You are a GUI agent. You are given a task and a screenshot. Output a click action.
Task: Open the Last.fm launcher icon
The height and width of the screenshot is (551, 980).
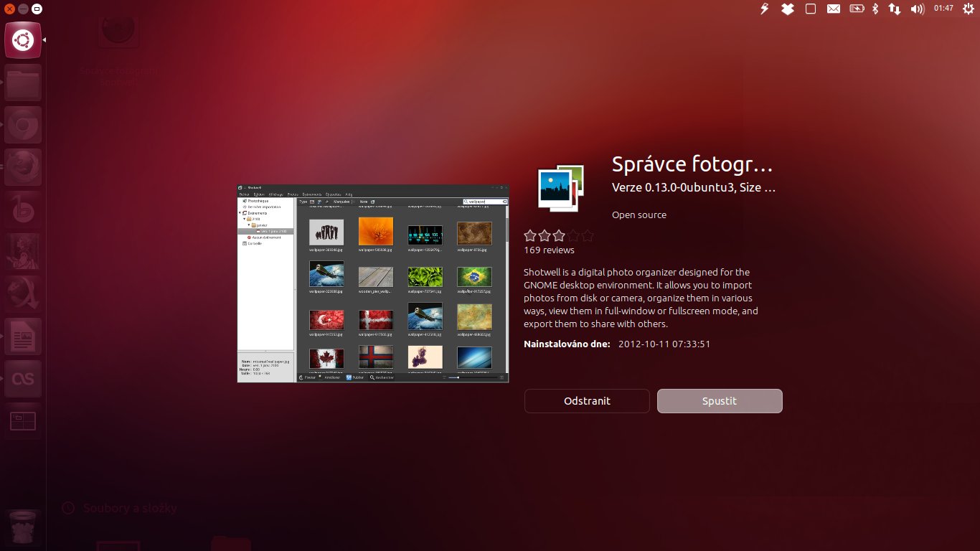[x=23, y=379]
